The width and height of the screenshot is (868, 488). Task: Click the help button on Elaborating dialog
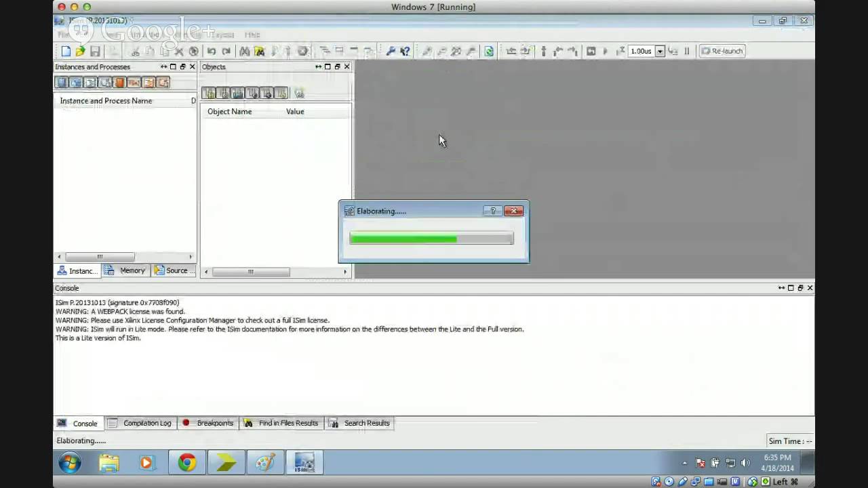(x=493, y=211)
